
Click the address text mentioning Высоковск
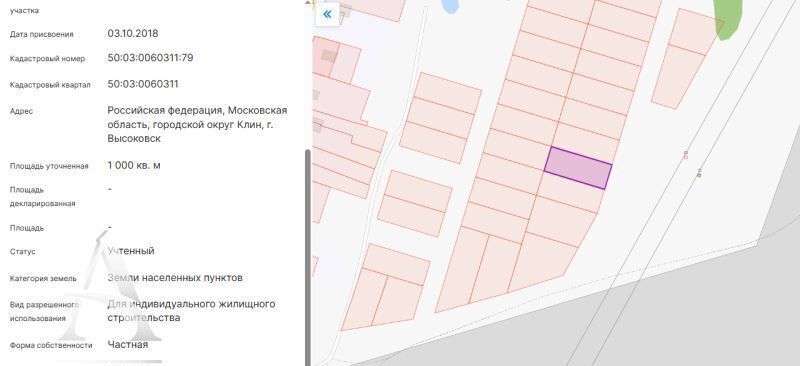point(197,124)
